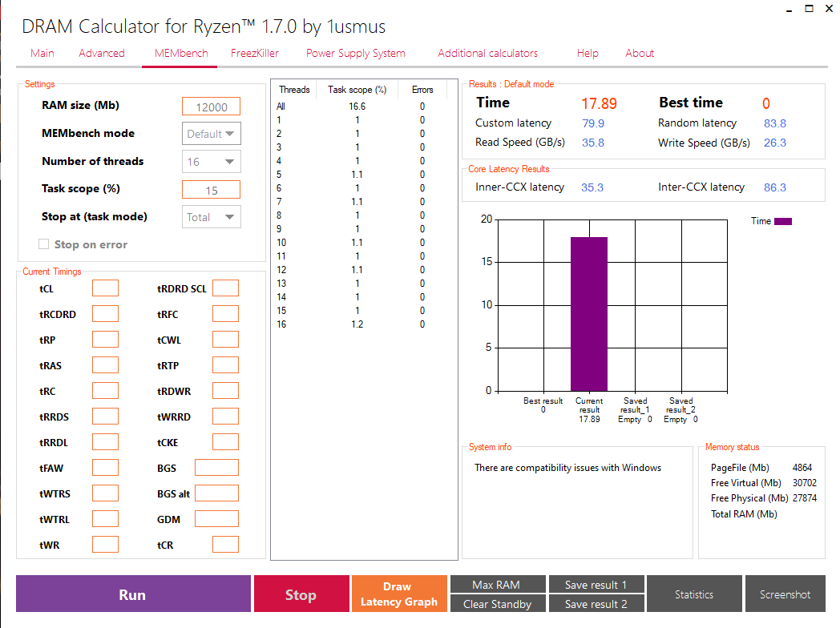Screen dimensions: 840x628
Task: Click Save result 1 button
Action: point(596,584)
